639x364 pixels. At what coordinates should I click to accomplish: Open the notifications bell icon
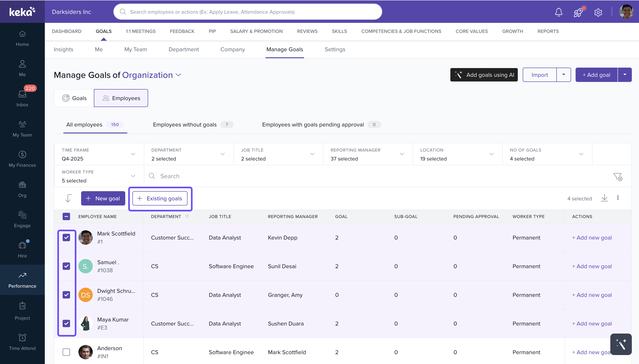click(558, 12)
